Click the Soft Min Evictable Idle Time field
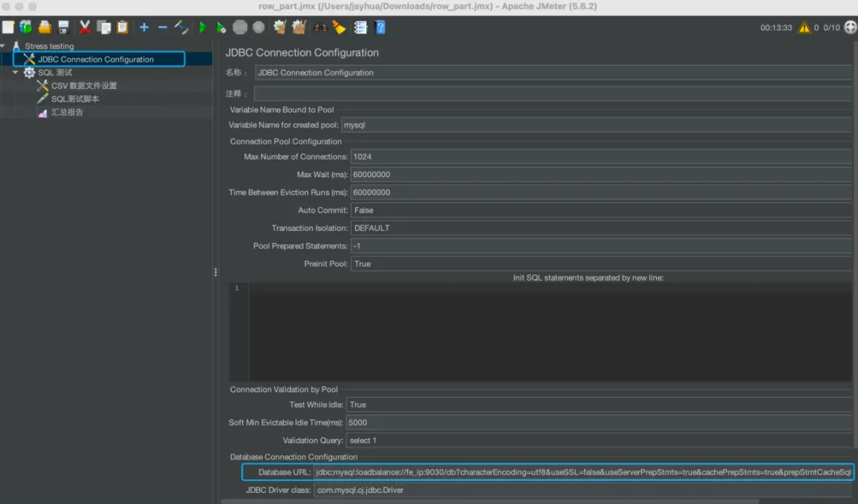Screen dimensions: 858x504 599,422
